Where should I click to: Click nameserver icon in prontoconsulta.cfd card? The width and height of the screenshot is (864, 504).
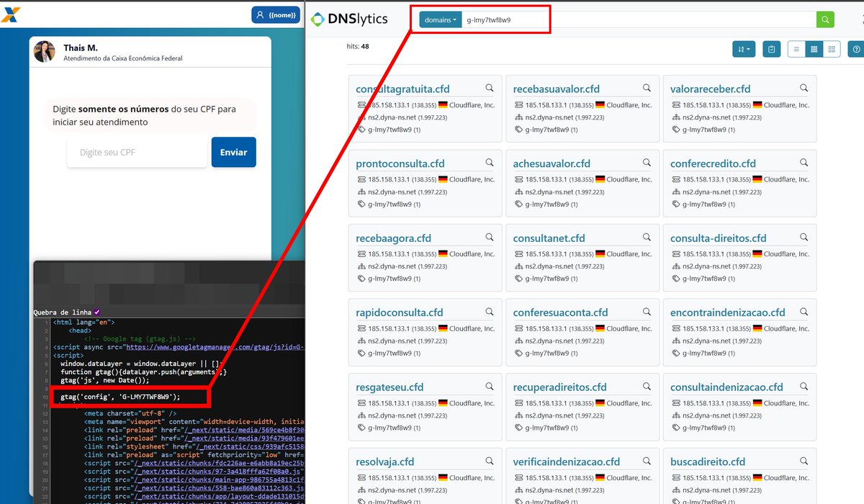pyautogui.click(x=361, y=192)
